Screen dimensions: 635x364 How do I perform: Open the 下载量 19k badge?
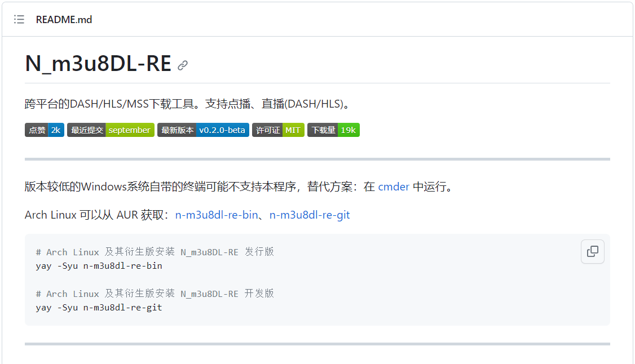pos(333,130)
